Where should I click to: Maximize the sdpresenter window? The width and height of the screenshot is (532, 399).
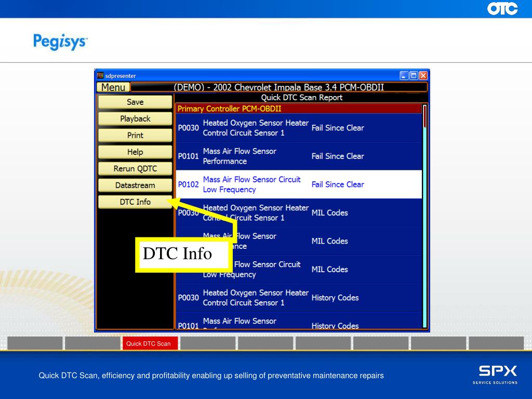click(x=414, y=76)
